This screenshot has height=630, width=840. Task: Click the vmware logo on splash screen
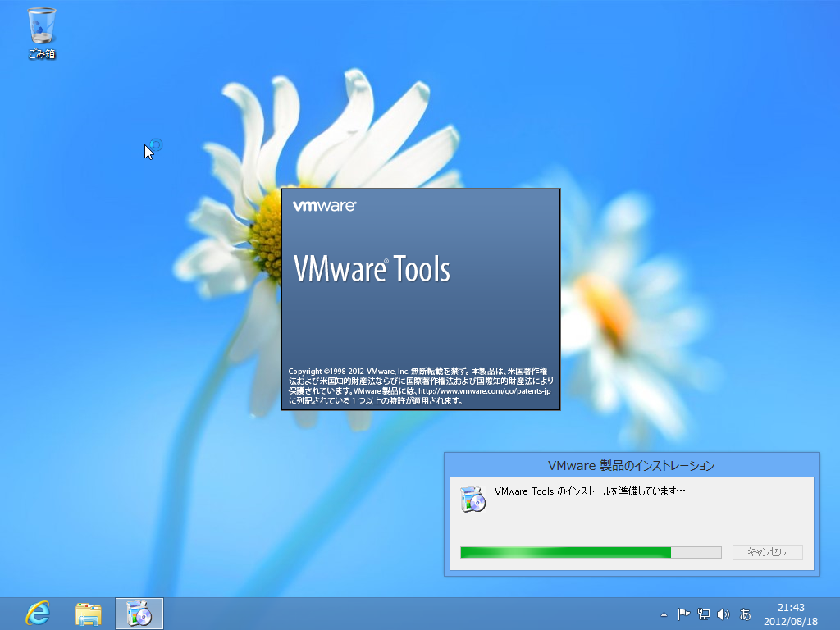[324, 206]
